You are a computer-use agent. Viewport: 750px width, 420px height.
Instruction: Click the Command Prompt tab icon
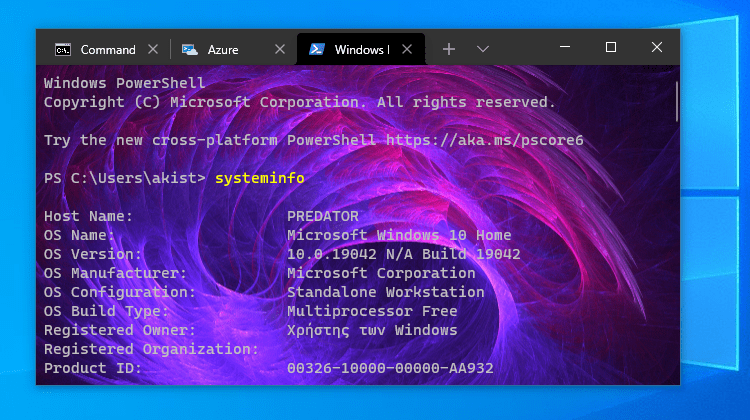[x=63, y=49]
